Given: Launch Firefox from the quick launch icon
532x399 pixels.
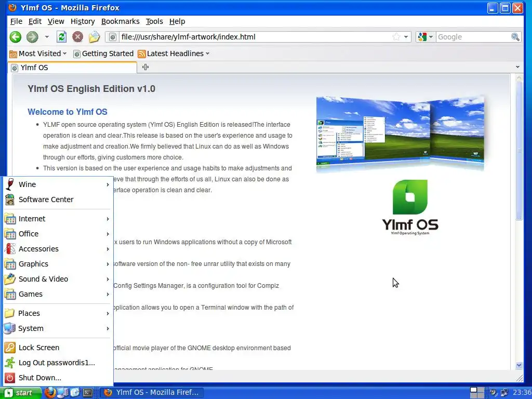Looking at the screenshot, I should click(50, 393).
